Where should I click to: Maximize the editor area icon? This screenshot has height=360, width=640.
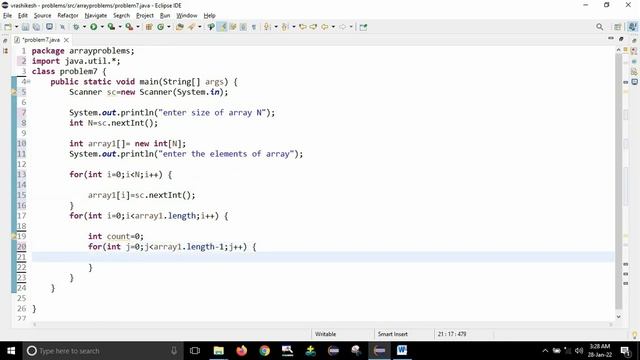[621, 39]
